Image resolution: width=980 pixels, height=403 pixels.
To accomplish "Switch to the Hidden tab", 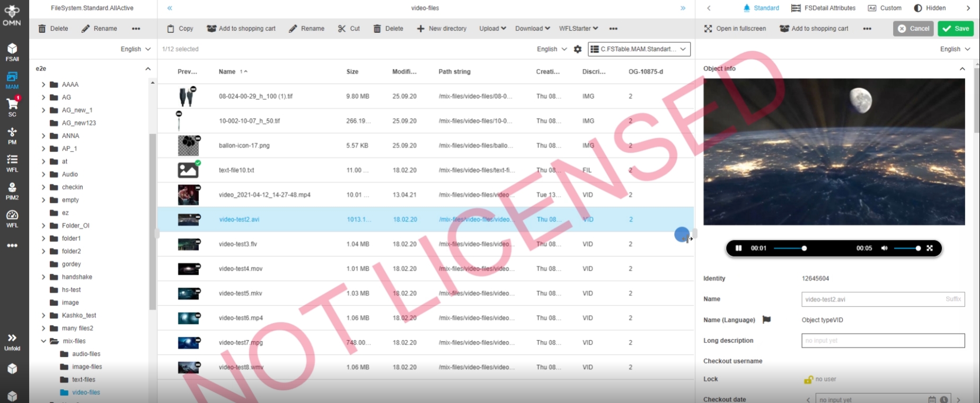I will [x=930, y=8].
